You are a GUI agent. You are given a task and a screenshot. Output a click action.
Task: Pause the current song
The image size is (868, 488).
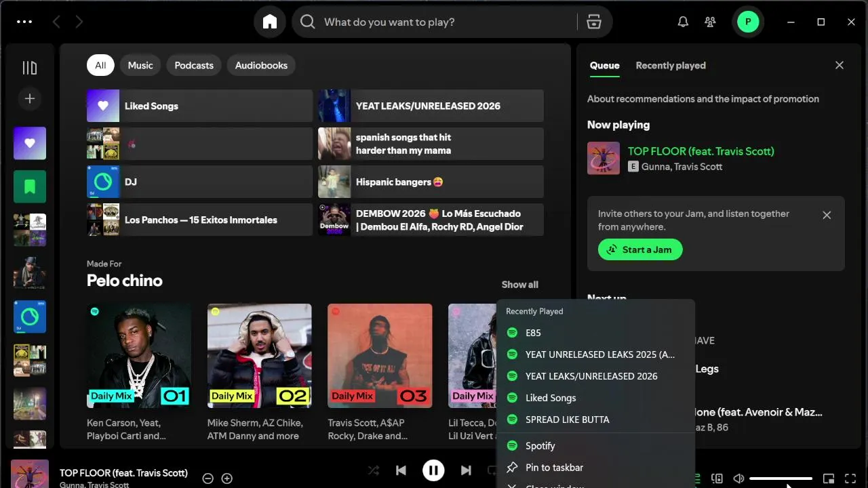coord(433,470)
